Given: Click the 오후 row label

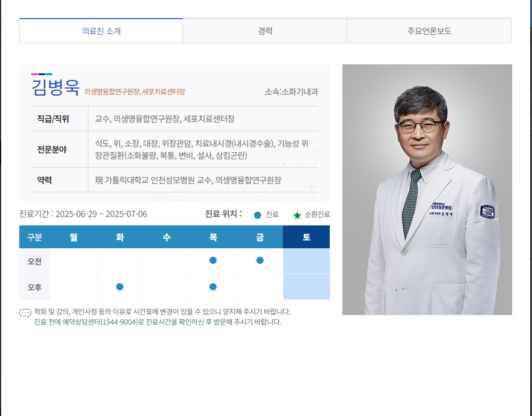Looking at the screenshot, I should pyautogui.click(x=35, y=287).
